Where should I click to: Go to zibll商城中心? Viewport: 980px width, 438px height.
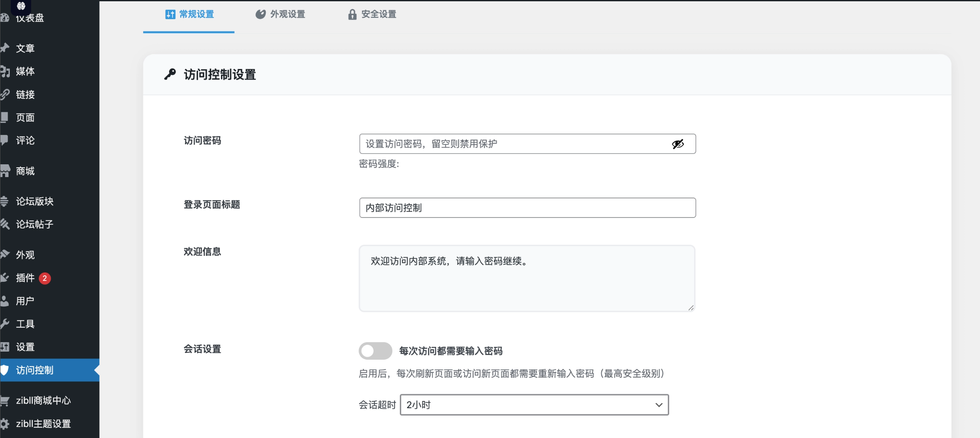(x=43, y=401)
